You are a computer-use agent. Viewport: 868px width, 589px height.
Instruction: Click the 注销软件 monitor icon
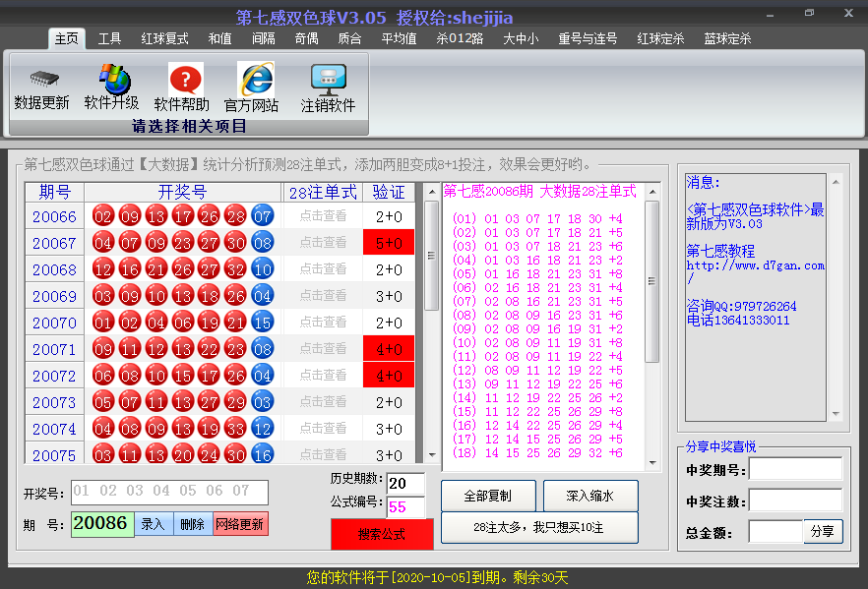(x=328, y=79)
